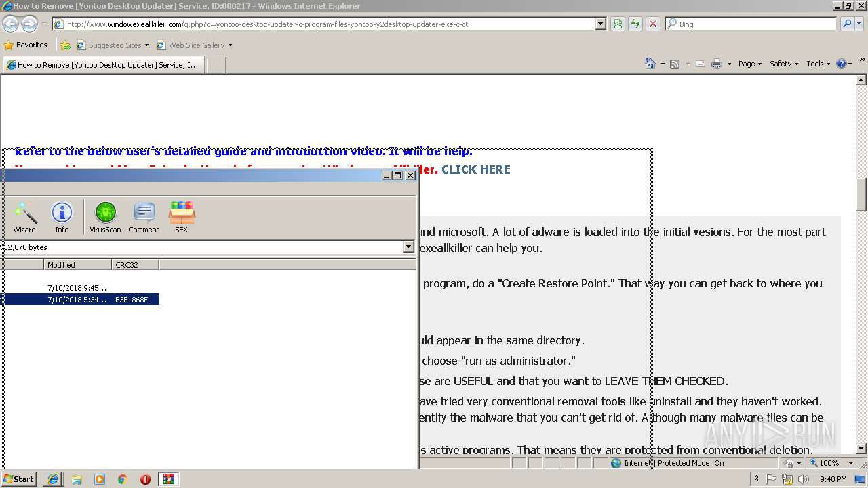Image resolution: width=868 pixels, height=488 pixels.
Task: Open the Wizard tool in WinRAR
Action: coord(24,218)
